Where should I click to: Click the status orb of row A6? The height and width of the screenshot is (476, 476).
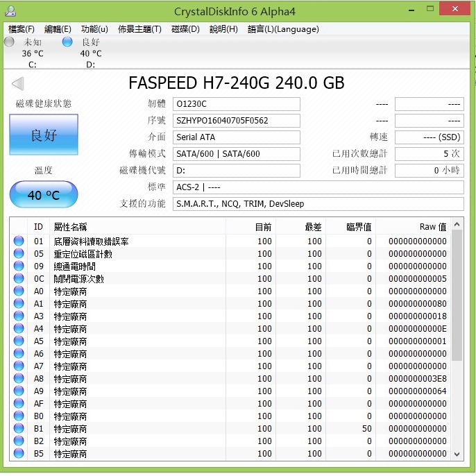tap(19, 353)
